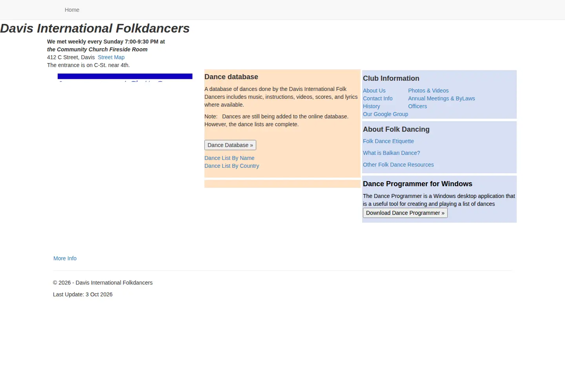Image resolution: width=565 pixels, height=392 pixels.
Task: Open What is Balkan Dance?
Action: click(391, 153)
